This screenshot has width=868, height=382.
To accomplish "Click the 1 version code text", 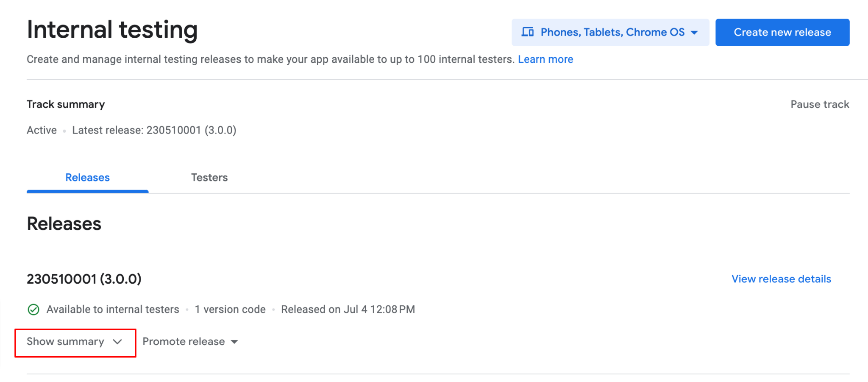I will click(x=230, y=310).
